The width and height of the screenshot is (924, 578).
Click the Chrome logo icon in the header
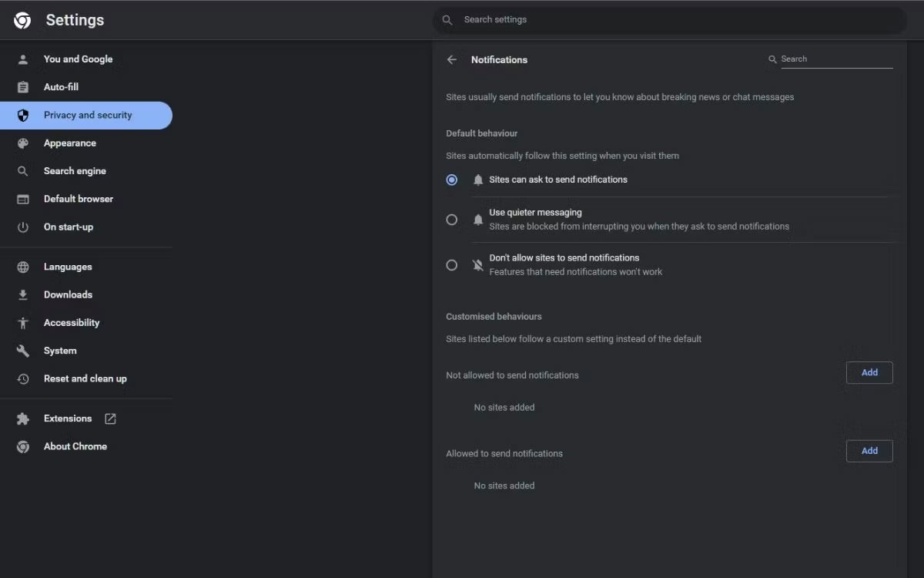pos(22,20)
